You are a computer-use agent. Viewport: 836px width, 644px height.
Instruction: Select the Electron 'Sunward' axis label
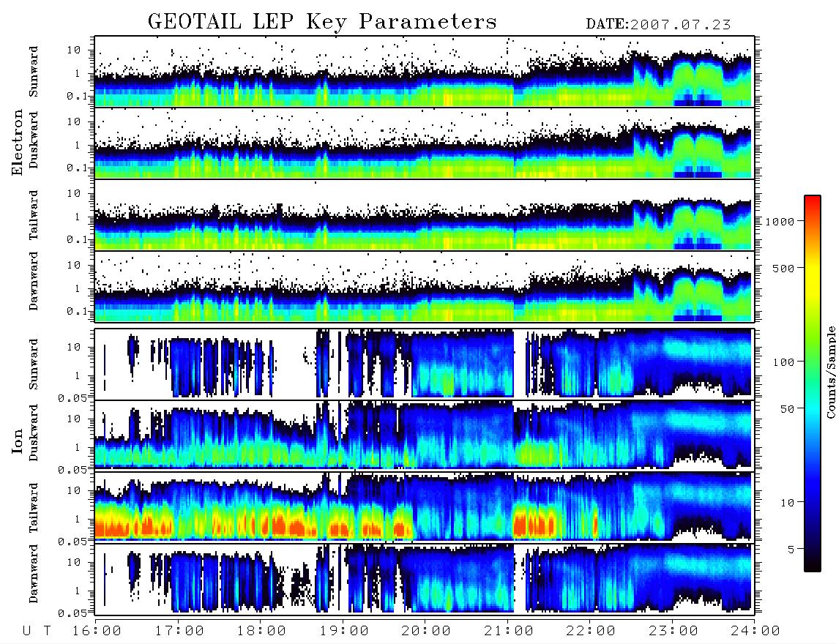[34, 72]
